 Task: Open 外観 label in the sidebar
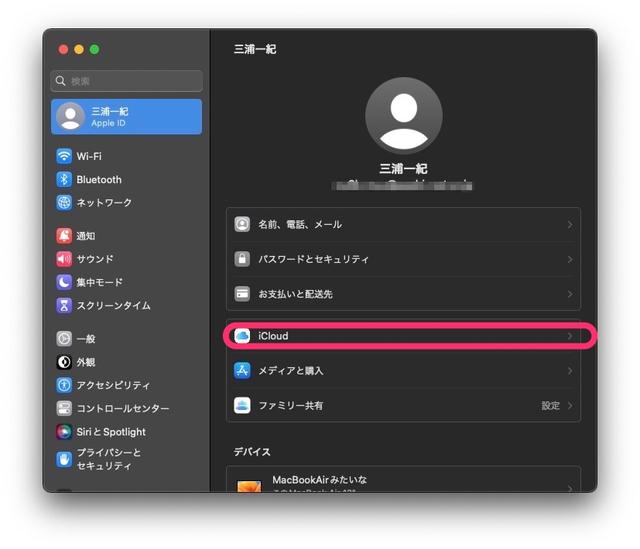[x=86, y=362]
